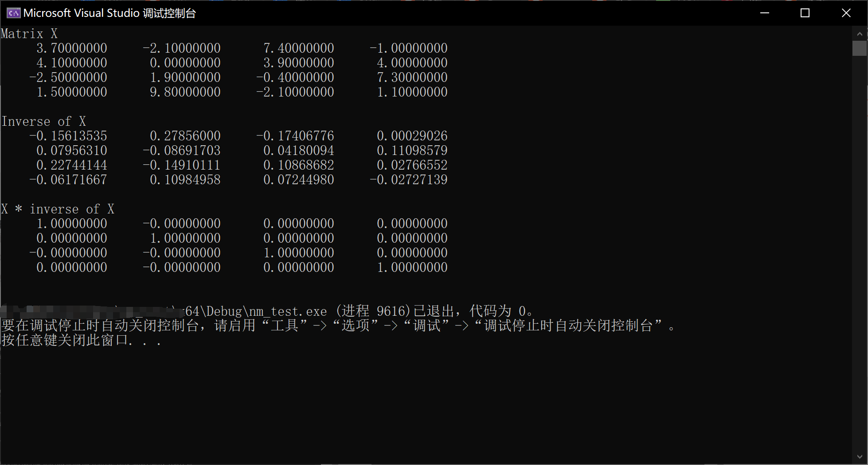
Task: Click the '按任意键关闭此窗口' prompt line
Action: click(x=81, y=341)
